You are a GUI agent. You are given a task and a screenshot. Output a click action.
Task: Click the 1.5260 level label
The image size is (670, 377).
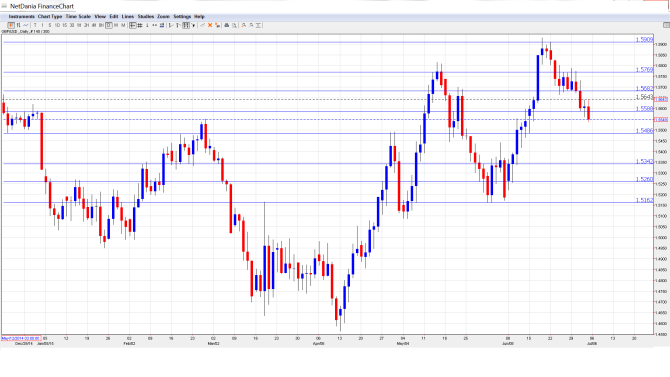(644, 179)
